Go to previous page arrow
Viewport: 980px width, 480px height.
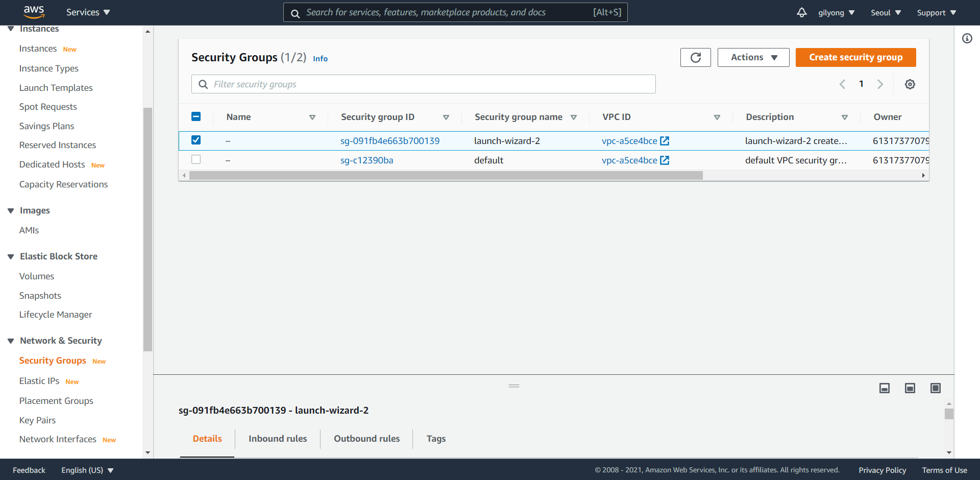point(842,84)
